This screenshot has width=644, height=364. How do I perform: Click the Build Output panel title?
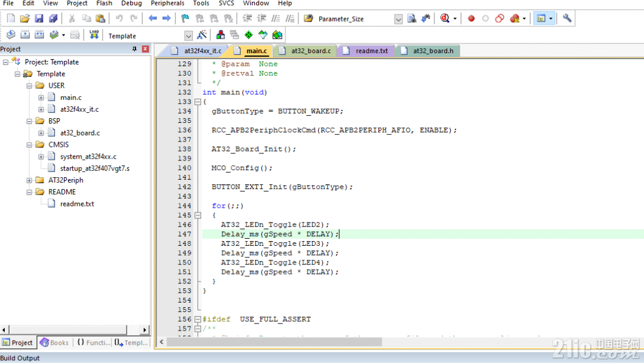pos(20,358)
